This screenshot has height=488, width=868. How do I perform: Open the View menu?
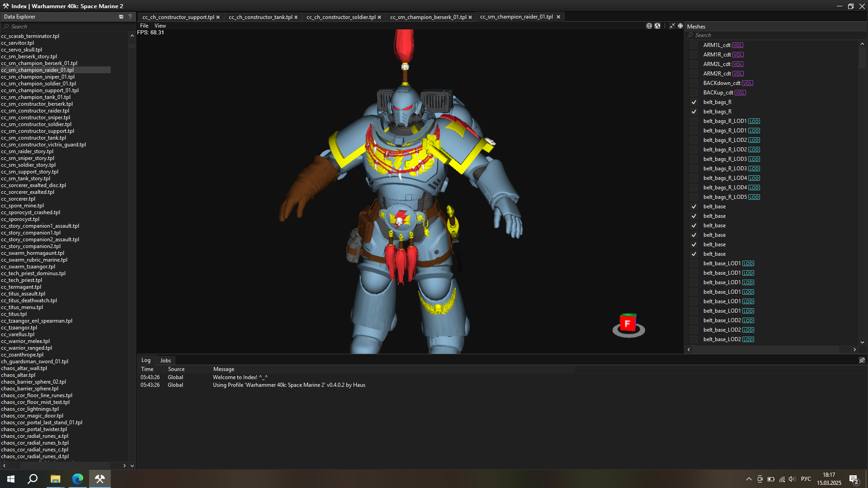[160, 26]
